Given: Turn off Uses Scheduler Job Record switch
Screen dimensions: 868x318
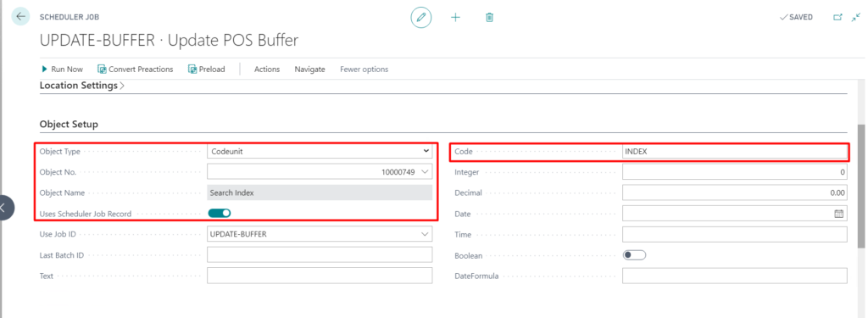Looking at the screenshot, I should click(220, 214).
